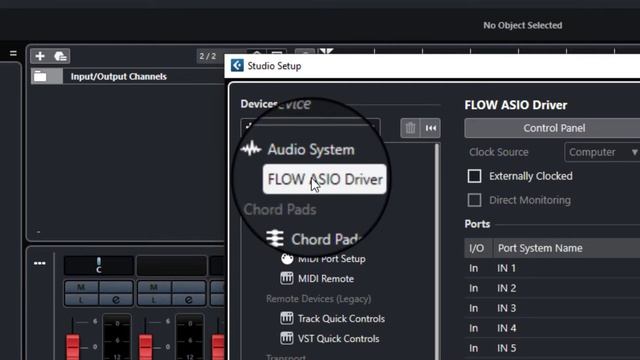This screenshot has height=360, width=640.
Task: Select the Input/Output Channels folder icon
Action: point(40,76)
